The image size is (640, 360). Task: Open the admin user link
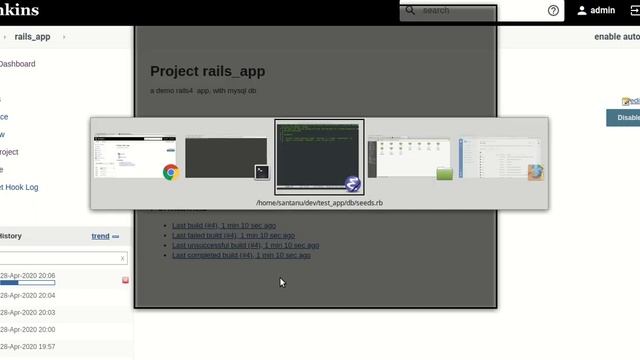pyautogui.click(x=602, y=11)
